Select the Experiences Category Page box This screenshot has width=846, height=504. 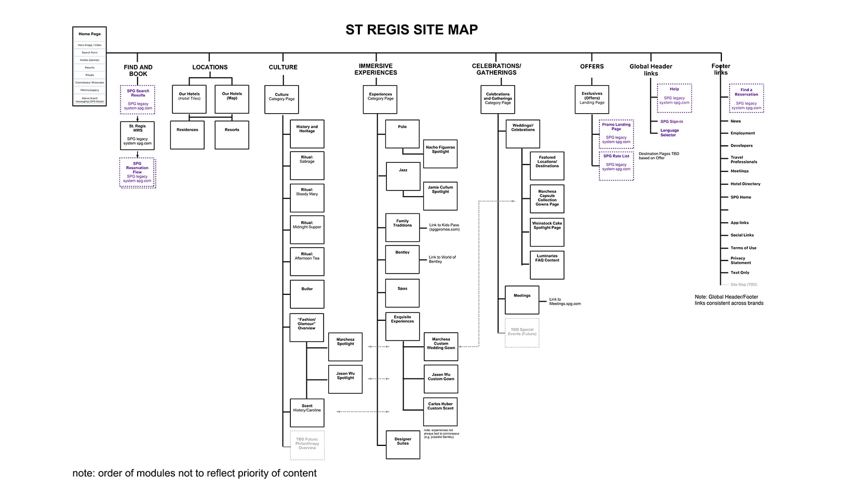[x=380, y=100]
